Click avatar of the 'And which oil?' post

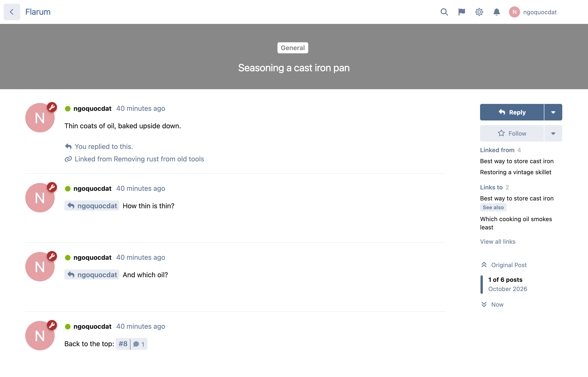[40, 267]
